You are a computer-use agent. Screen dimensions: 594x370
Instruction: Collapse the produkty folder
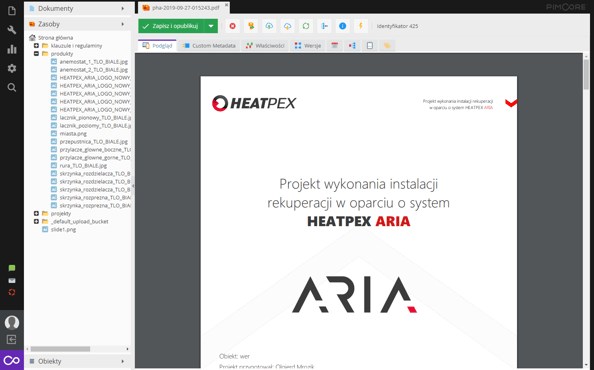pos(36,53)
